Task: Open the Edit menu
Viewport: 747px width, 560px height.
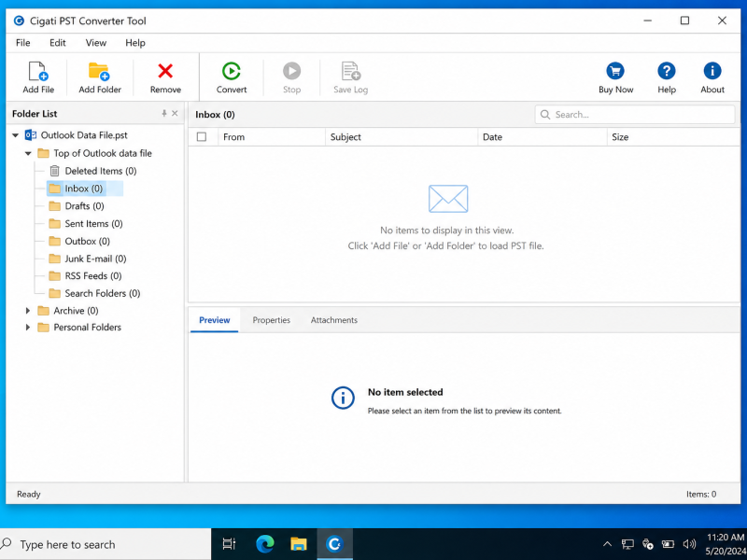Action: pyautogui.click(x=58, y=43)
